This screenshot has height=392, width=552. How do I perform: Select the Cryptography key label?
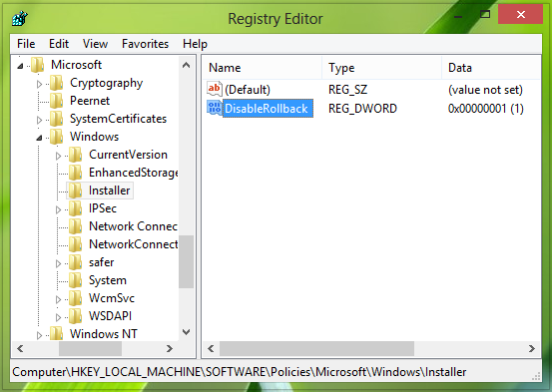point(107,83)
